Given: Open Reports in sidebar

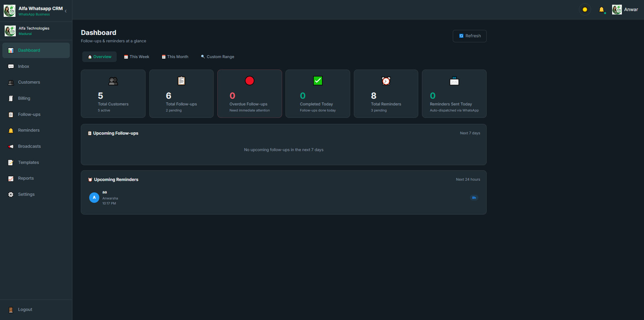Looking at the screenshot, I should [36, 178].
